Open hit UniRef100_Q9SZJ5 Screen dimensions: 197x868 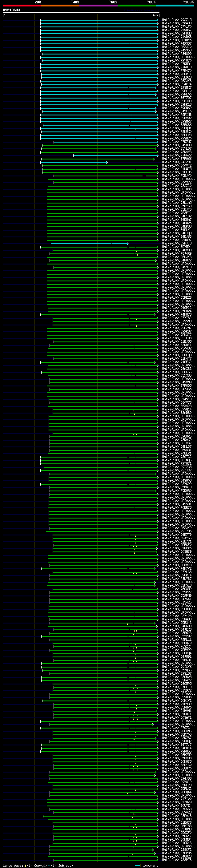(177, 20)
